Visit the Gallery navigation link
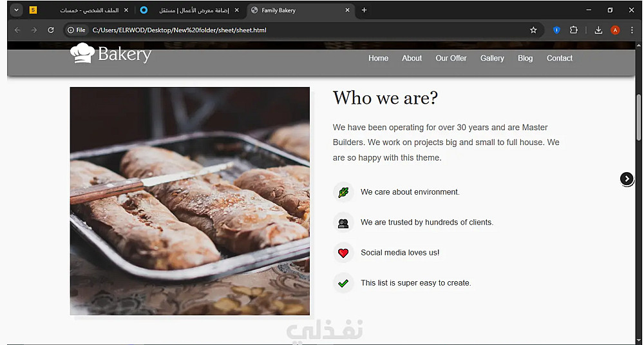Image resolution: width=644 pixels, height=345 pixels. click(492, 59)
